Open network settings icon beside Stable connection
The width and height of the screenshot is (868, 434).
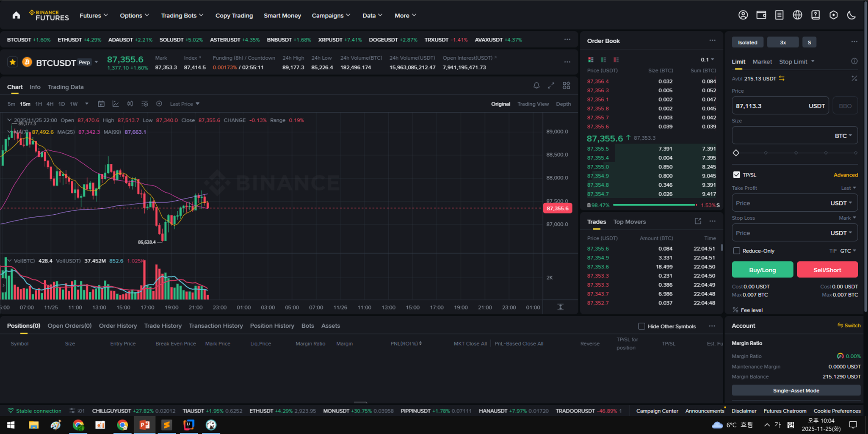72,411
